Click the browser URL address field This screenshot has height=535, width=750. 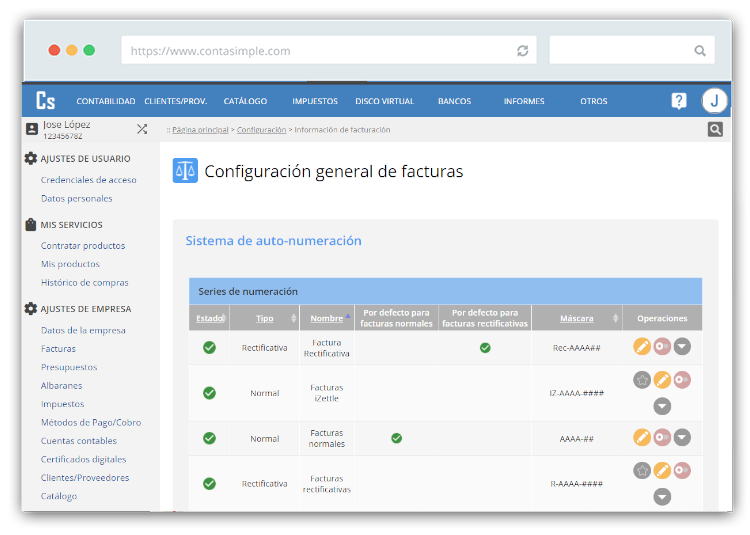coord(329,50)
